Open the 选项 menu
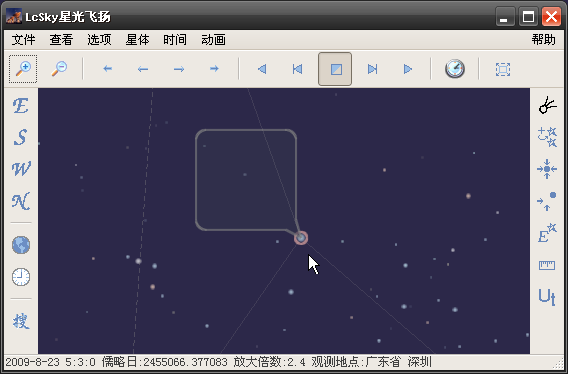This screenshot has height=374, width=568. 99,40
